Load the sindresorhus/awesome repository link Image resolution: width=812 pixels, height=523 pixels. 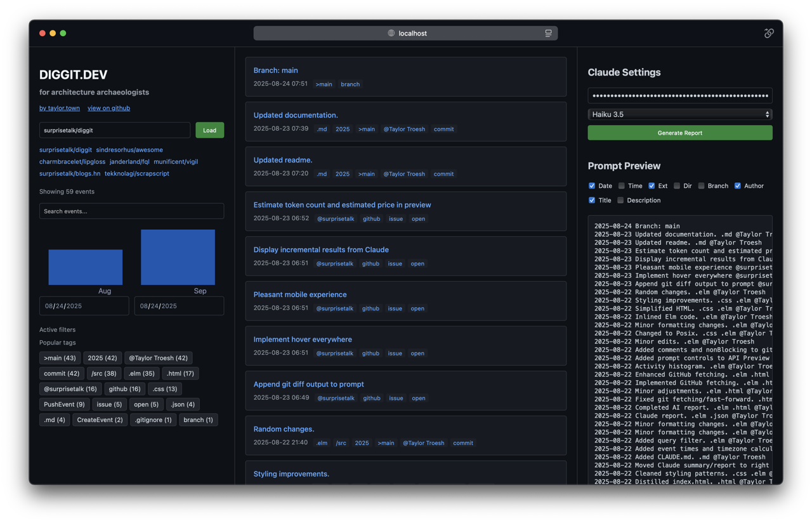click(x=129, y=150)
